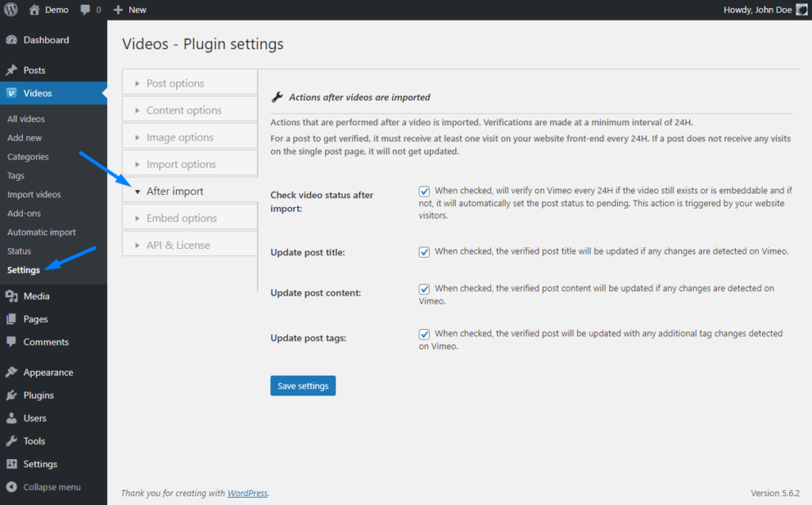
Task: Select the Dashboard icon in sidebar
Action: click(10, 40)
